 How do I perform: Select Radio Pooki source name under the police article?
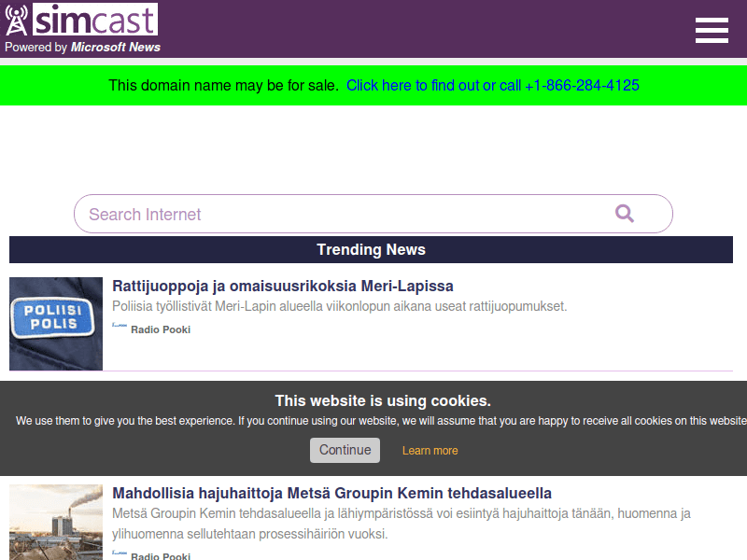(160, 329)
